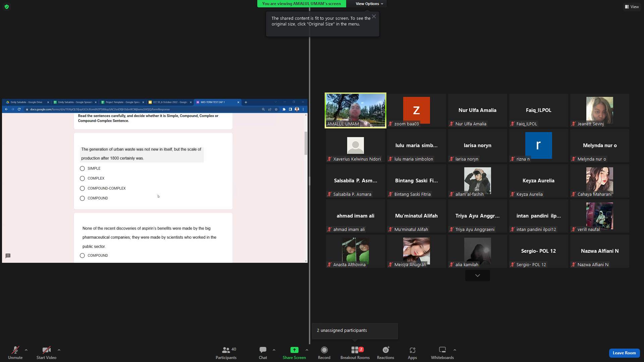Viewport: 644px width, 362px height.
Task: Select Nur Ulfa Amalia's participant tile
Action: pyautogui.click(x=478, y=111)
